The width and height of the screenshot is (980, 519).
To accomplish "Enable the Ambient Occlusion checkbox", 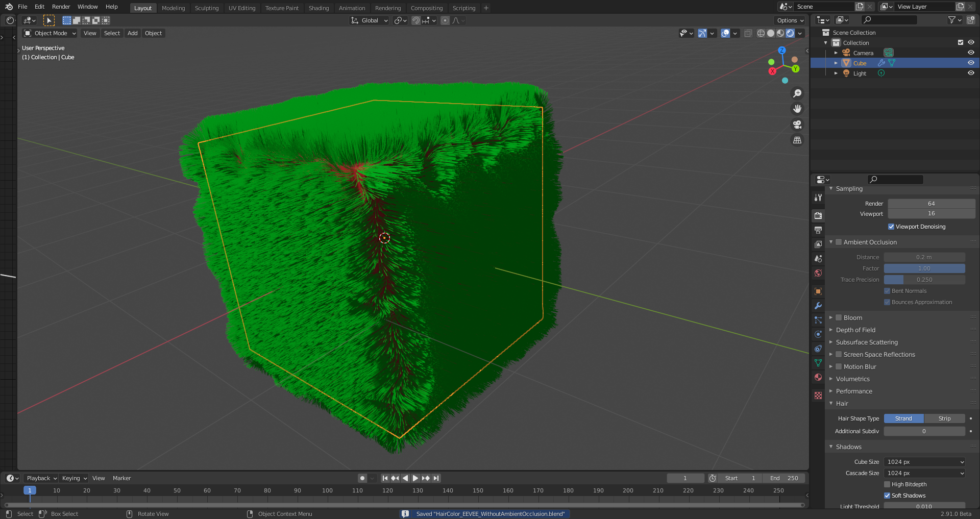I will 839,242.
